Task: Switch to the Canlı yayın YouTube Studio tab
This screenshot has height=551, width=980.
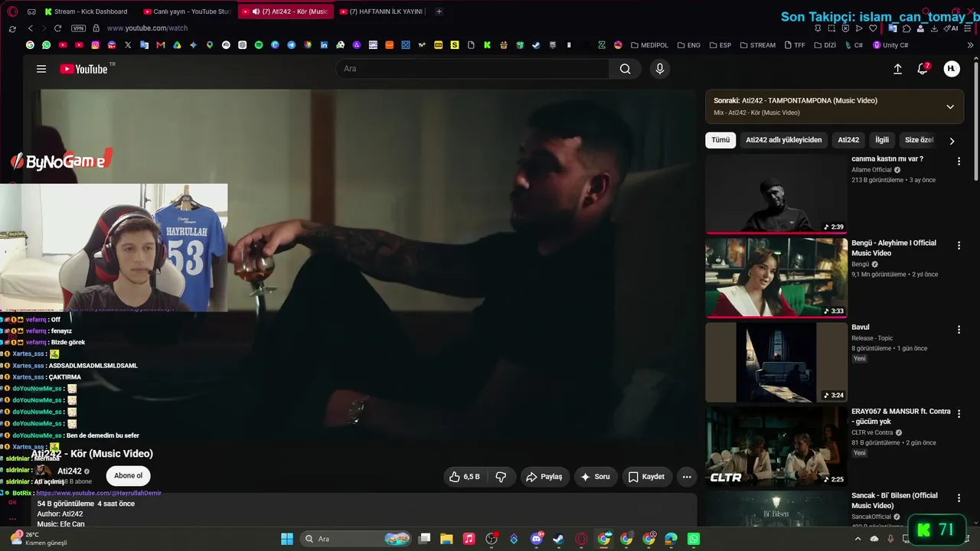Action: click(187, 11)
